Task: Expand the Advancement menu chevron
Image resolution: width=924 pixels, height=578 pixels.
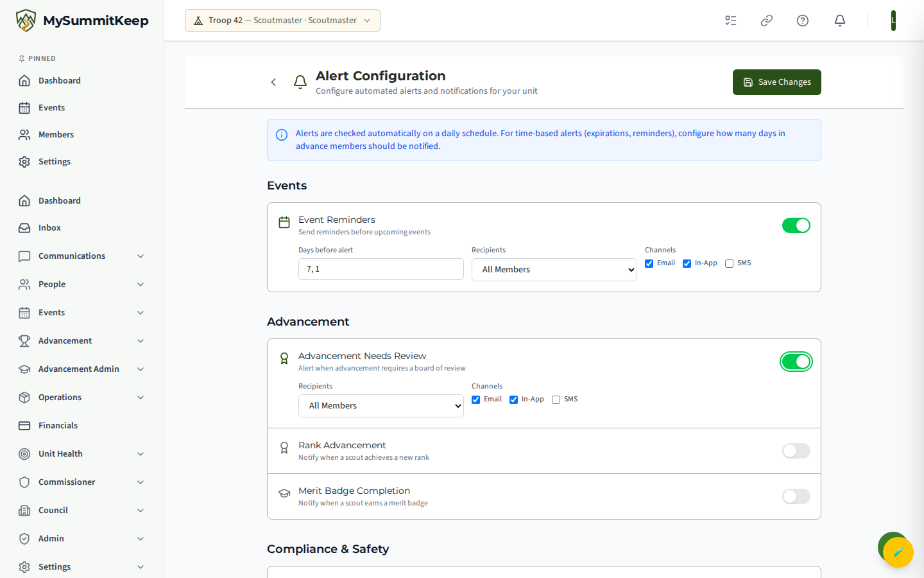Action: tap(141, 341)
